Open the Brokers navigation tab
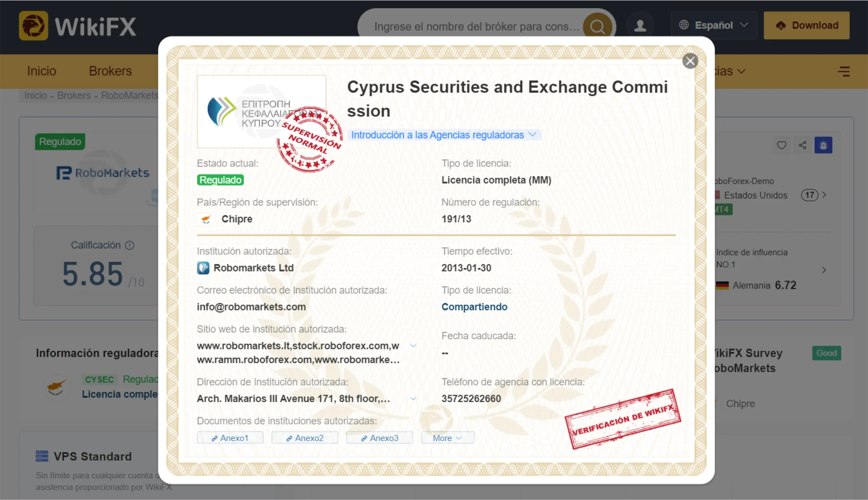The height and width of the screenshot is (500, 868). [x=110, y=71]
